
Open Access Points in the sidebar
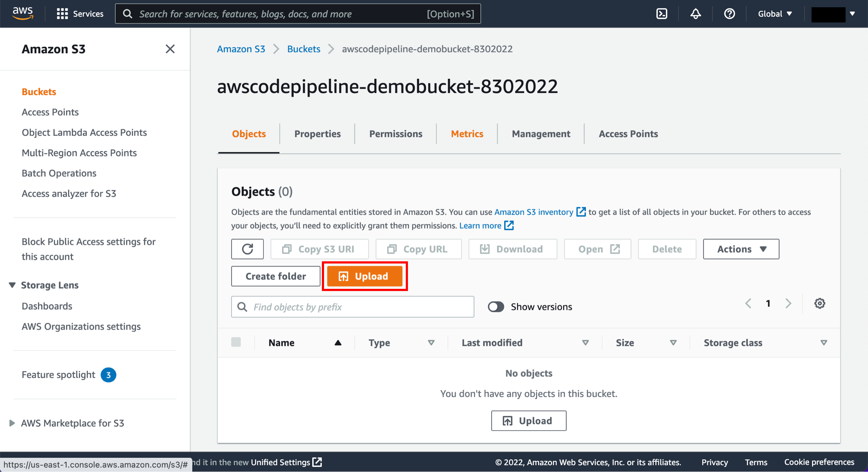pyautogui.click(x=50, y=112)
